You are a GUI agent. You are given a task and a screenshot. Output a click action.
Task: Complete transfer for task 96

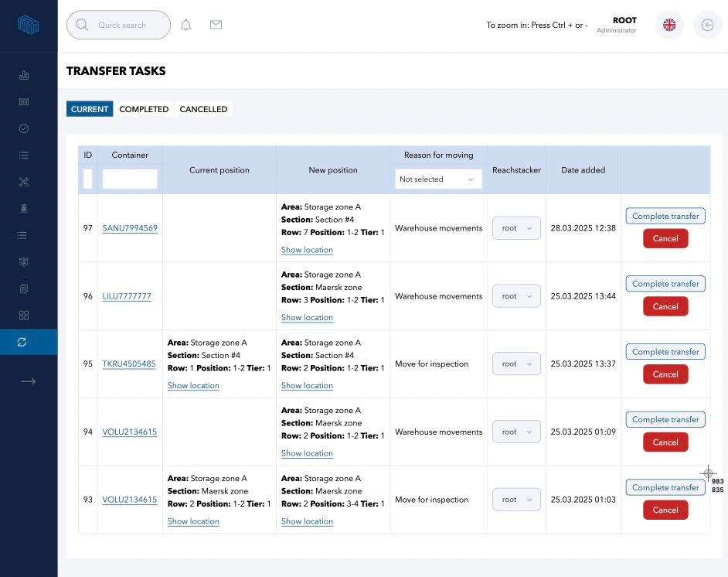[665, 284]
